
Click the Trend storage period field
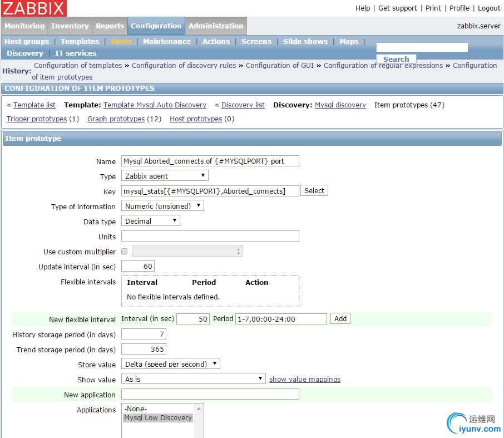click(144, 350)
